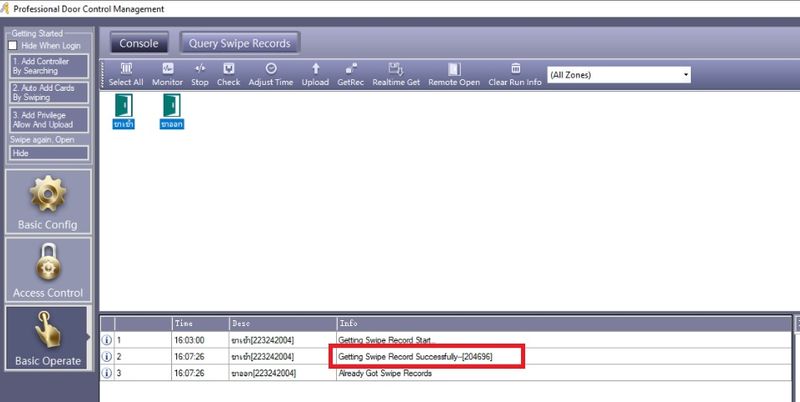Open the Query Swipe Records tab
Viewport: 800px width, 402px height.
(x=240, y=43)
